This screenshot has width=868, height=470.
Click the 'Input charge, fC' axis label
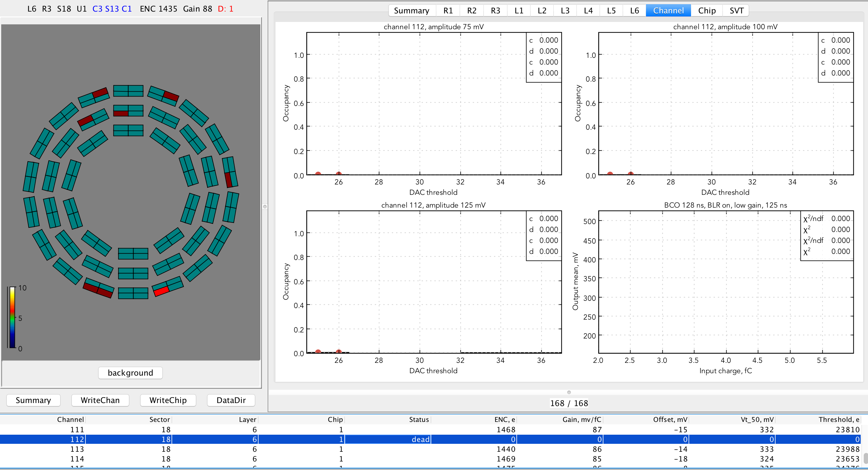click(725, 371)
